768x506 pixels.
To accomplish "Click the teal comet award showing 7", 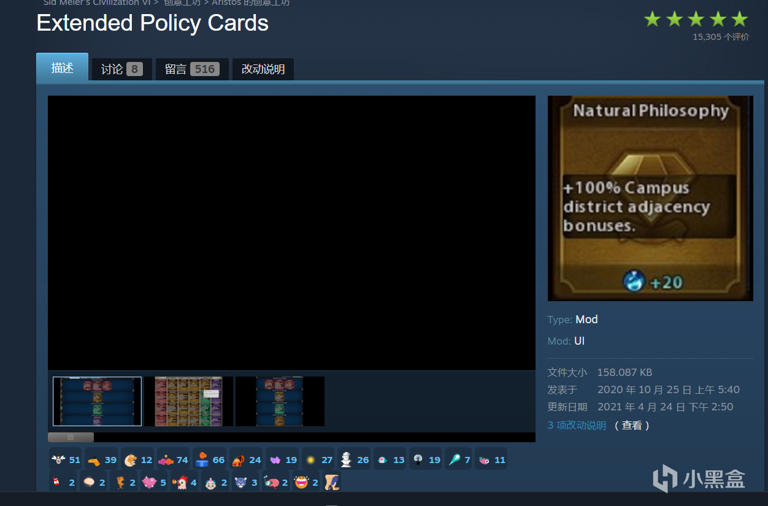I will point(454,460).
